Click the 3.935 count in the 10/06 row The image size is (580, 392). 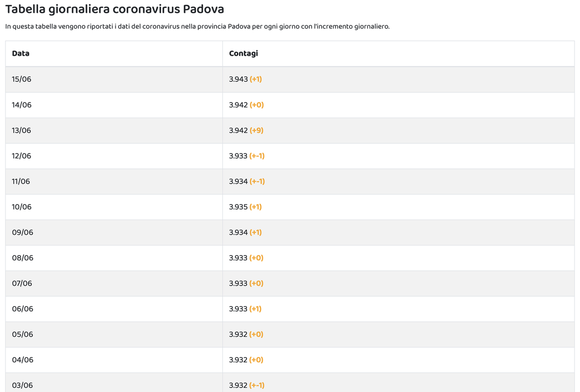click(x=238, y=207)
